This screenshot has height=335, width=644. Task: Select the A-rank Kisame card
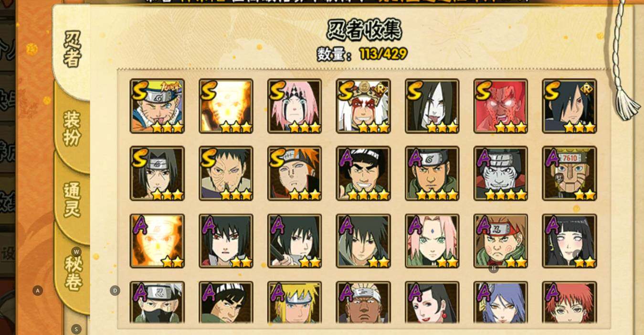point(501,173)
